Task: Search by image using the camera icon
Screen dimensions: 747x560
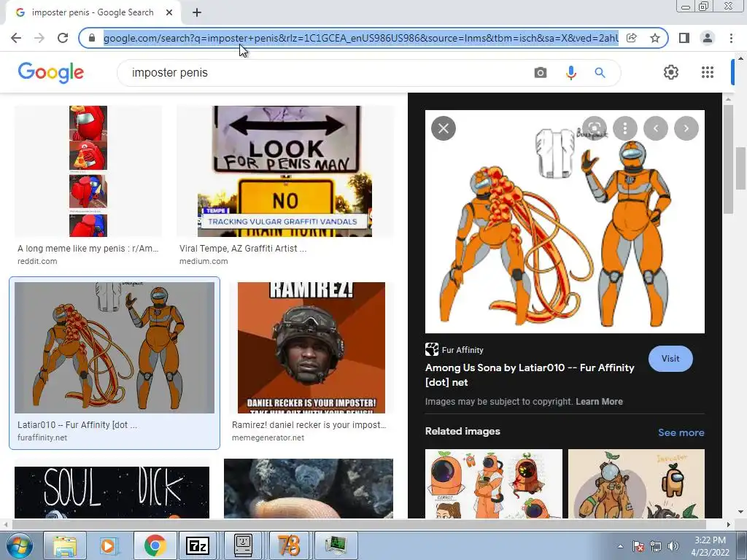Action: [541, 72]
